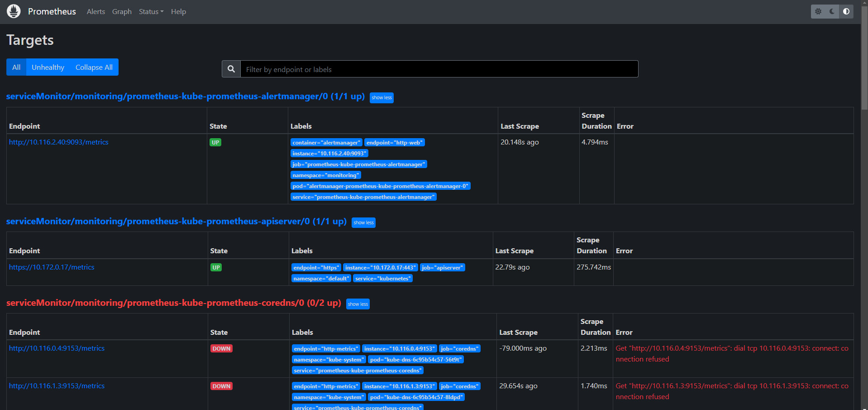Open the Status dropdown menu
The width and height of the screenshot is (868, 410).
(151, 11)
